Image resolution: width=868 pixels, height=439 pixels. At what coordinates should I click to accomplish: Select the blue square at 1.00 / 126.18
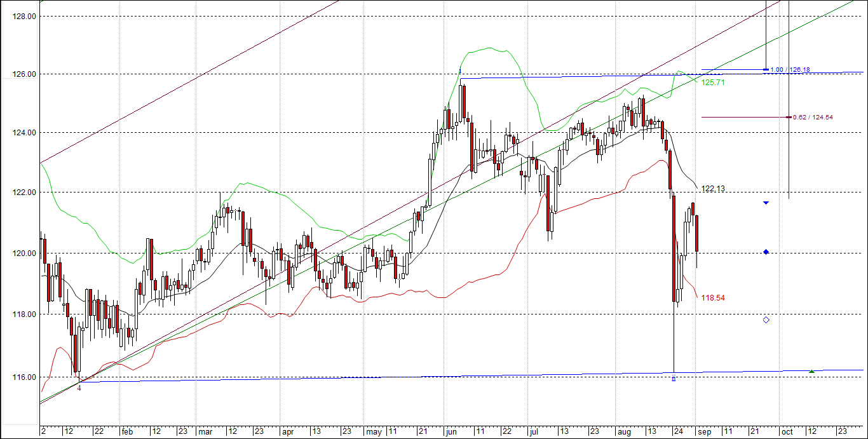pos(766,69)
